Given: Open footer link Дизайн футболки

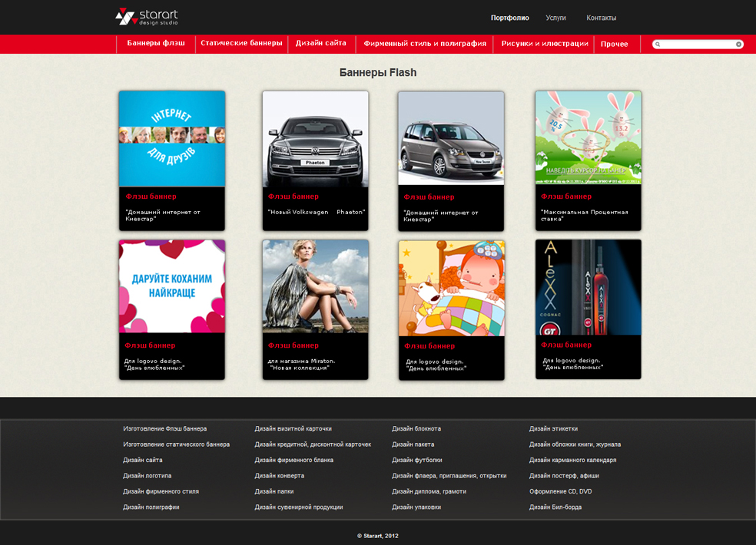Looking at the screenshot, I should (x=417, y=460).
